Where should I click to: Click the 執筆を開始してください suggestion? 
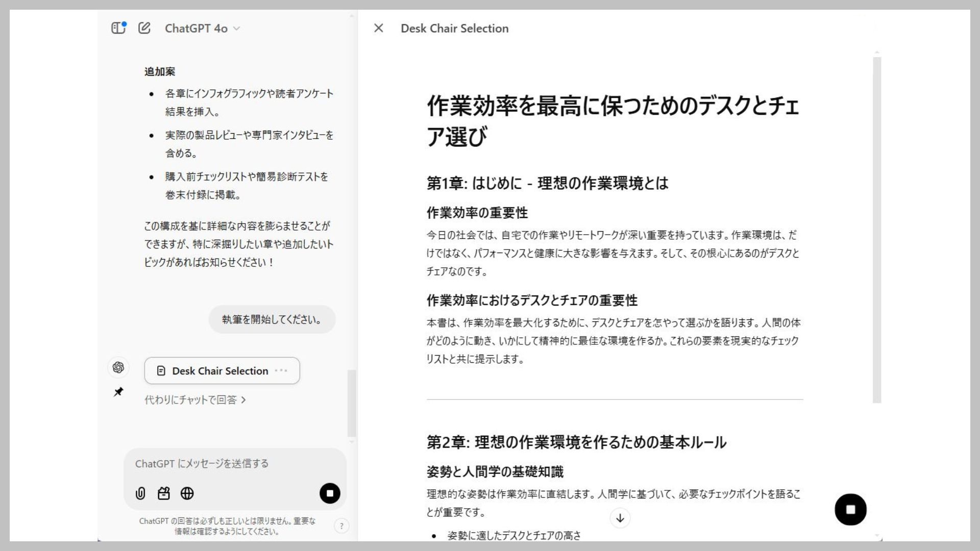(x=271, y=319)
